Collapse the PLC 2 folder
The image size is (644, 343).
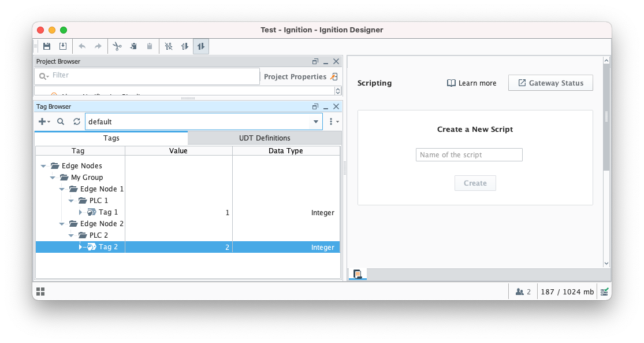pyautogui.click(x=71, y=235)
